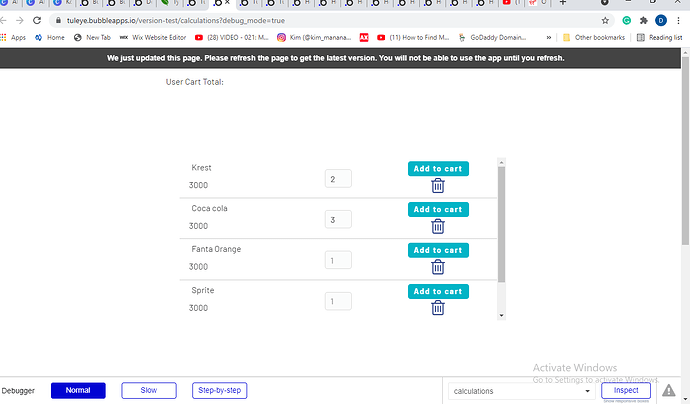Go forward with browser forward arrow
This screenshot has width=690, height=404.
19,20
